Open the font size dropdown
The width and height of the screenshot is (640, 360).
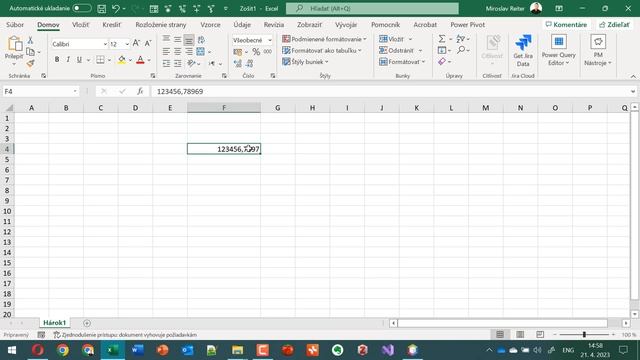click(127, 44)
